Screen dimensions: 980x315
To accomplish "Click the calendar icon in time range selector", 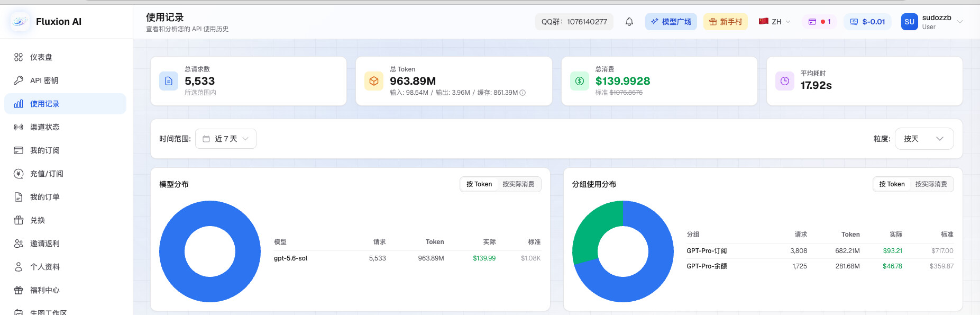I will pyautogui.click(x=206, y=139).
